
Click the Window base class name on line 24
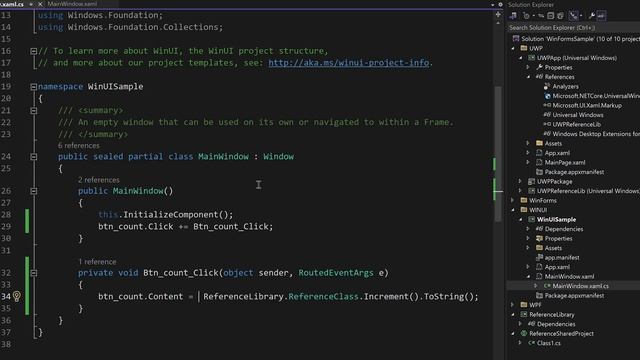[278, 157]
